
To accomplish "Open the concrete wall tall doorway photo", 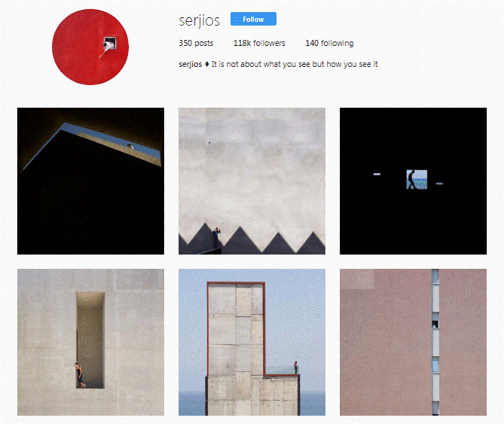I will pos(90,342).
